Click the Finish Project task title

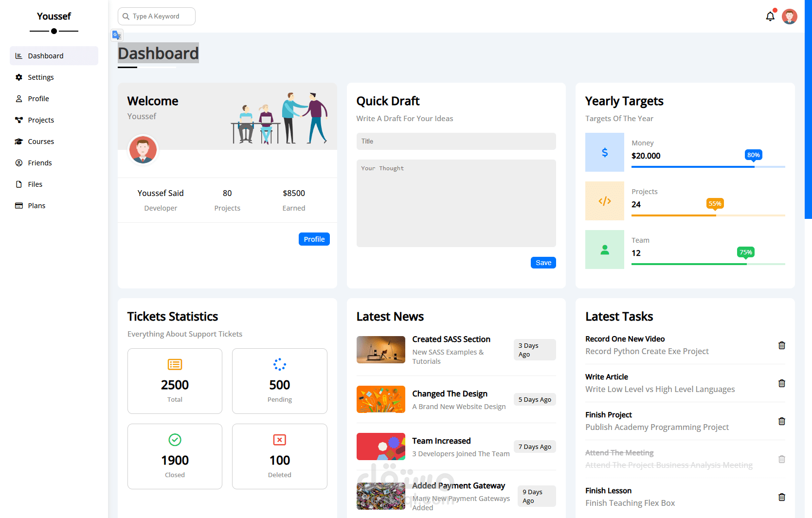[609, 415]
